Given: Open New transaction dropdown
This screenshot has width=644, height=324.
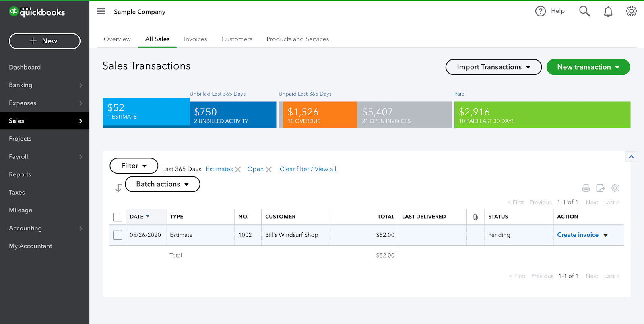Looking at the screenshot, I should point(588,67).
